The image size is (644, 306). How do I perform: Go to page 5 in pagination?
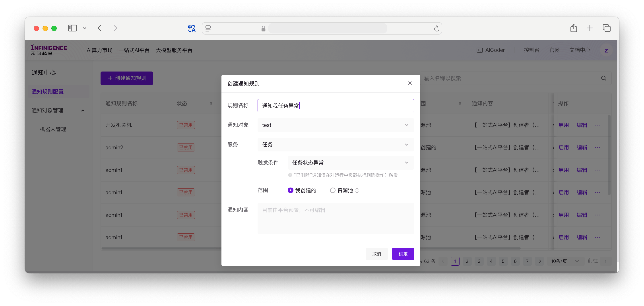coord(503,261)
